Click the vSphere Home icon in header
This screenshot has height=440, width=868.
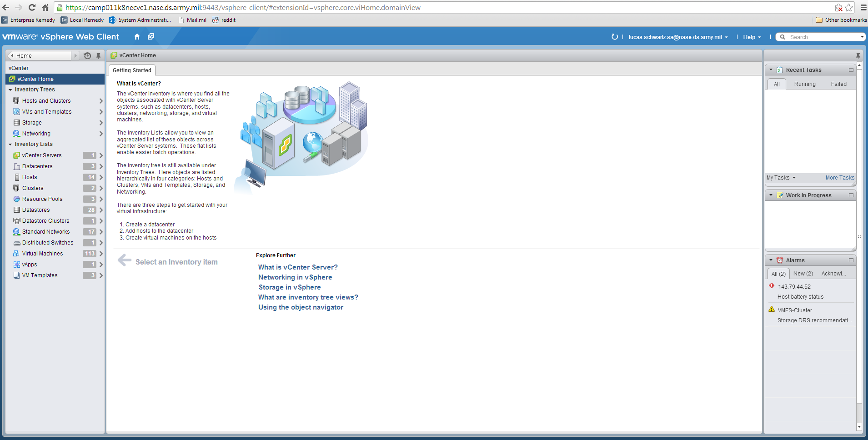137,37
